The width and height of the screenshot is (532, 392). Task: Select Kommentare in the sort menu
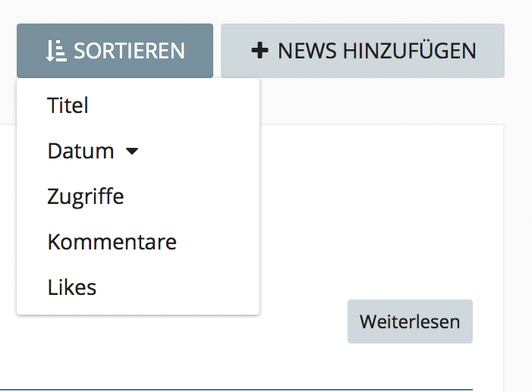[x=112, y=243]
